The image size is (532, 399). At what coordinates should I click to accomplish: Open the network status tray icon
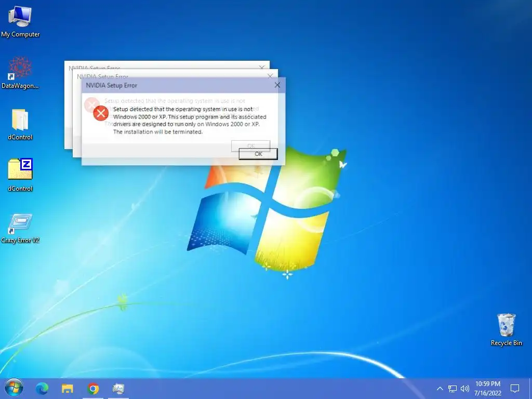click(453, 389)
